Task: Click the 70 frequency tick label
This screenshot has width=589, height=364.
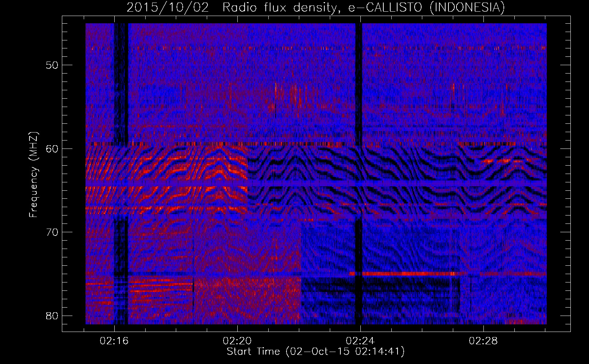Action: tap(52, 232)
